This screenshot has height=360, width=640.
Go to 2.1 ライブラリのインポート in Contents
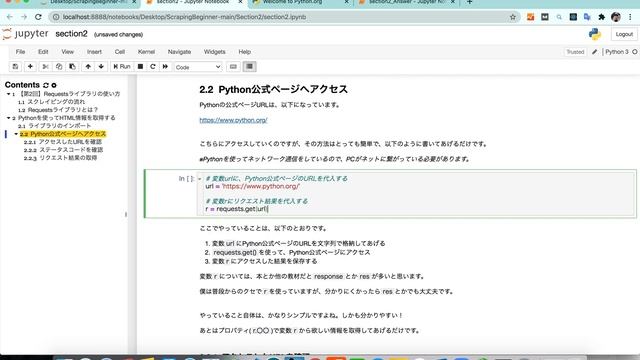click(x=54, y=126)
